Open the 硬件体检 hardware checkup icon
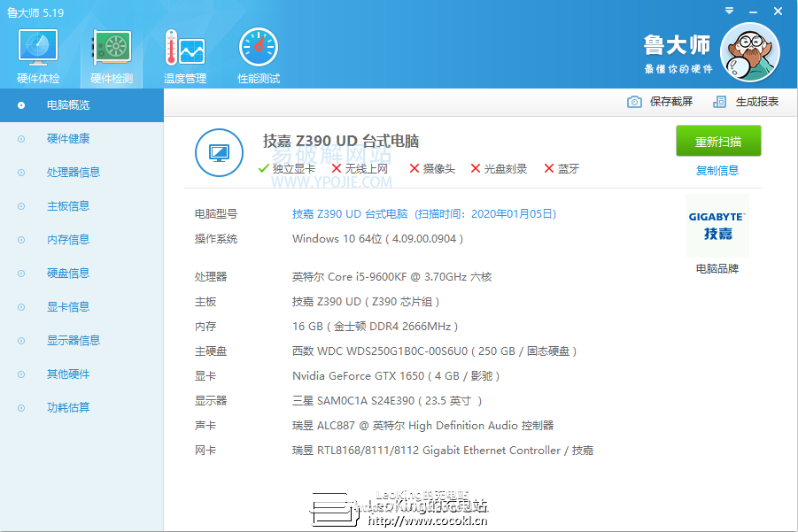 click(38, 56)
